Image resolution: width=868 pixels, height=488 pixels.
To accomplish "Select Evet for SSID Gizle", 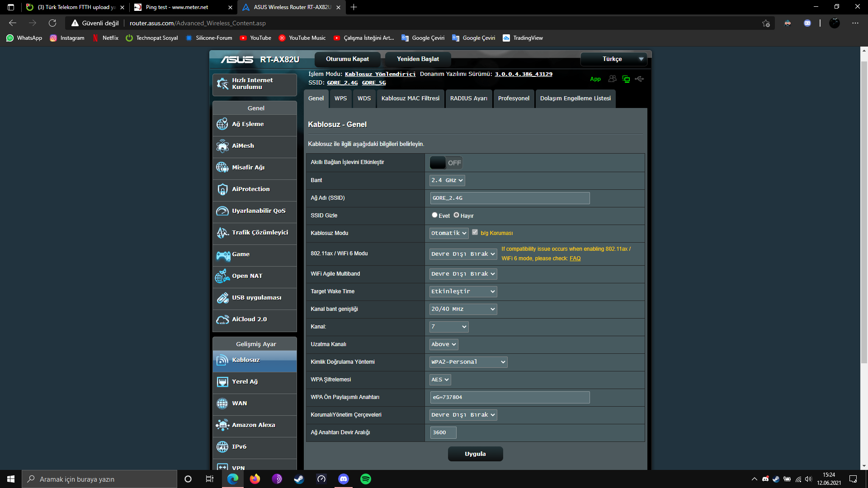I will pyautogui.click(x=434, y=215).
